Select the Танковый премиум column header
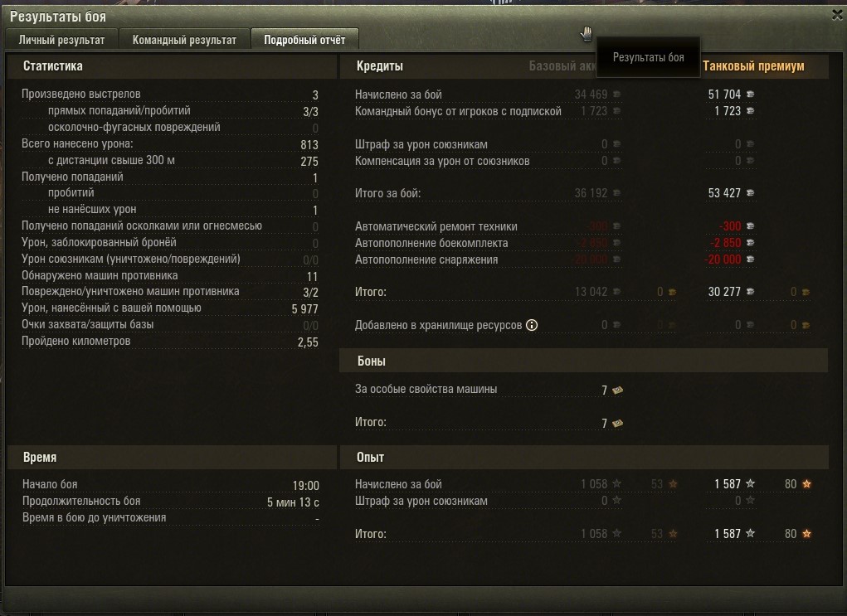 pyautogui.click(x=753, y=65)
